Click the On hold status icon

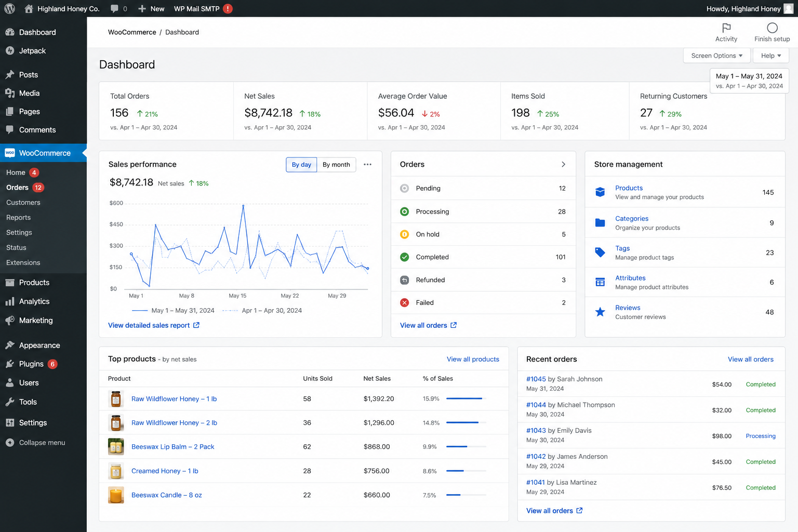404,234
